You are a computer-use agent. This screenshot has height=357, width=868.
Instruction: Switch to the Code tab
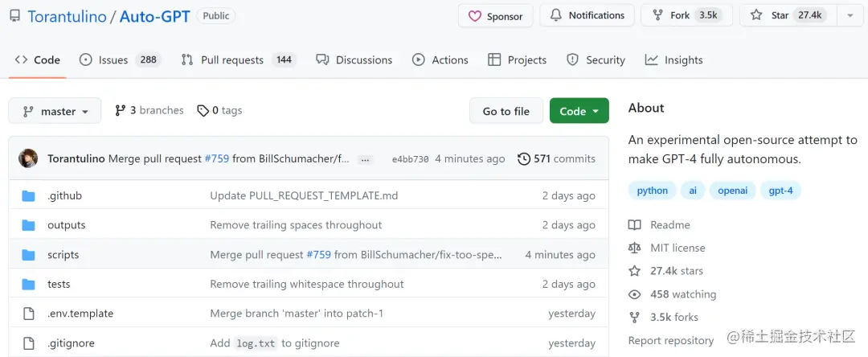(38, 59)
